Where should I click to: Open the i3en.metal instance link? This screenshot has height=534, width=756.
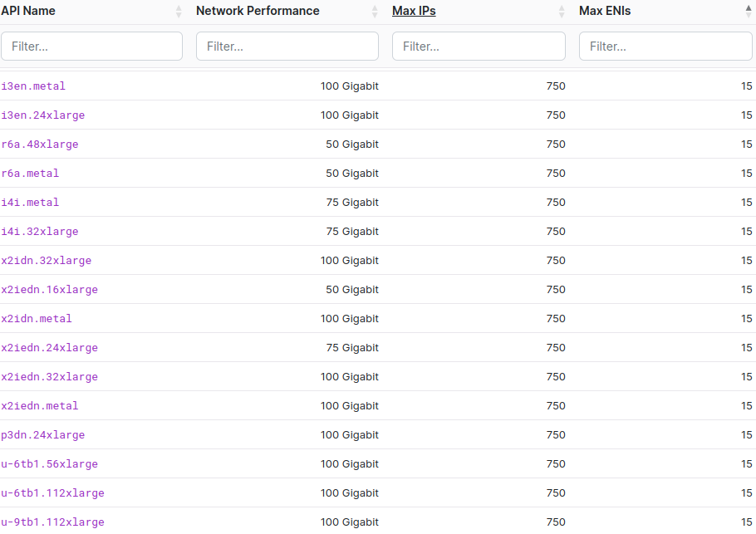pos(33,86)
